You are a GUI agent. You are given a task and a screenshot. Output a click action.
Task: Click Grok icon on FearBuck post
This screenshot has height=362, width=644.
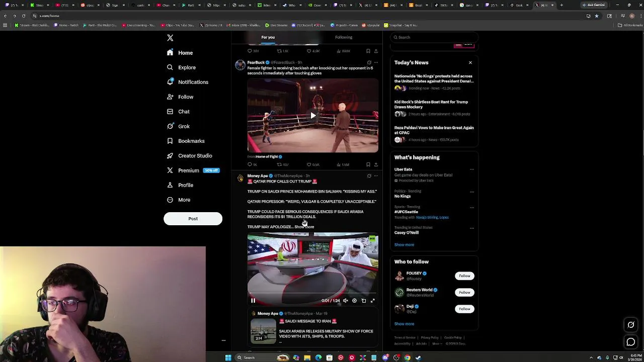click(x=369, y=63)
